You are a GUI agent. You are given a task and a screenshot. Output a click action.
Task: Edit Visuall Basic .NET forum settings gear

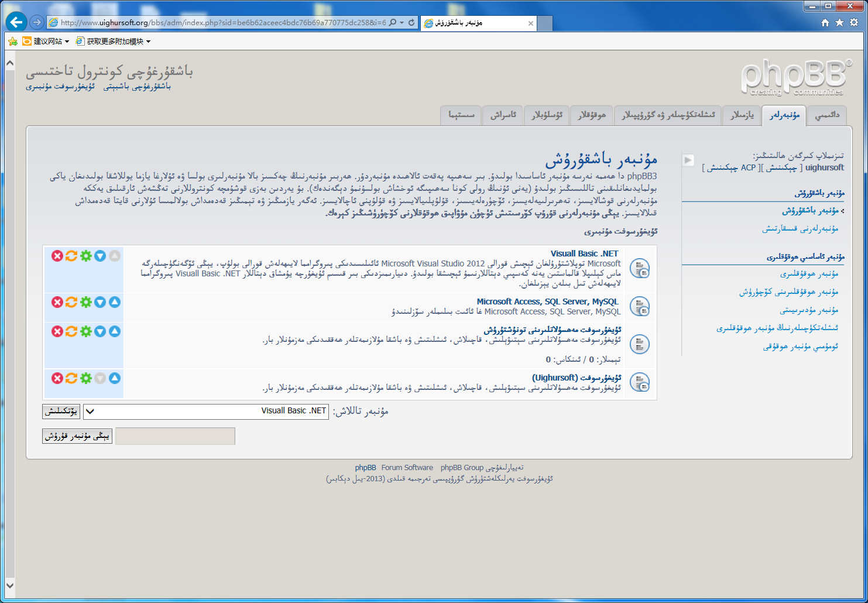pos(86,256)
